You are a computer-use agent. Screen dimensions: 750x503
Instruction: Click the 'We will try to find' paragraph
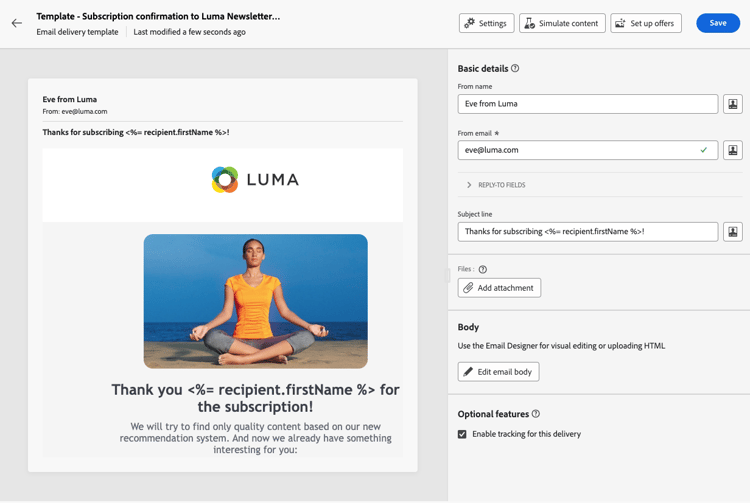tap(255, 438)
